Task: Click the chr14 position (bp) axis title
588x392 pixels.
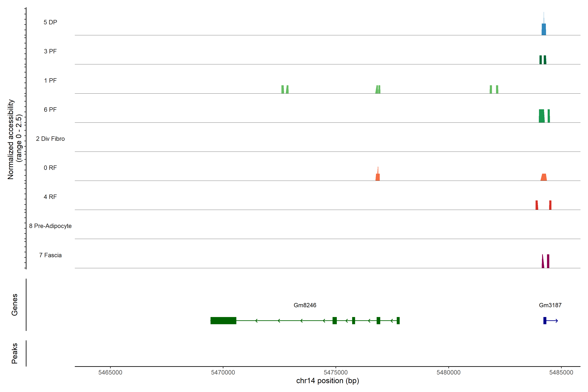Action: [x=327, y=381]
